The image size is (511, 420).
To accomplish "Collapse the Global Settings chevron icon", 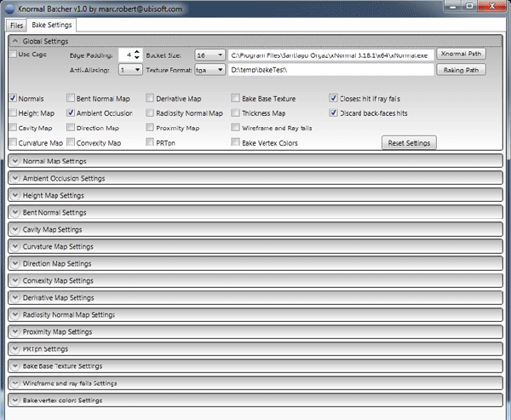I will pos(15,41).
